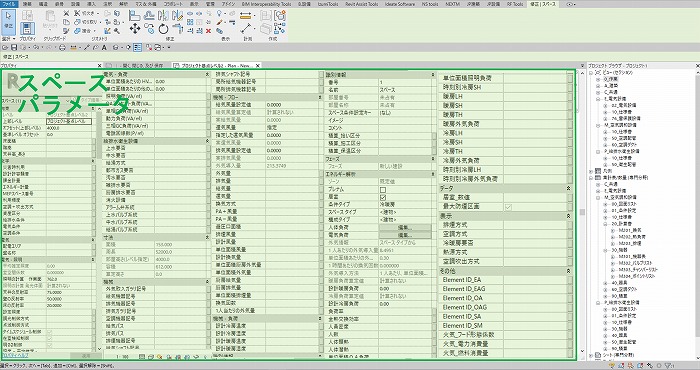The width and height of the screenshot is (700, 370).
Task: Click the Text 'A' icon in quick access toolbar
Action: click(x=104, y=47)
